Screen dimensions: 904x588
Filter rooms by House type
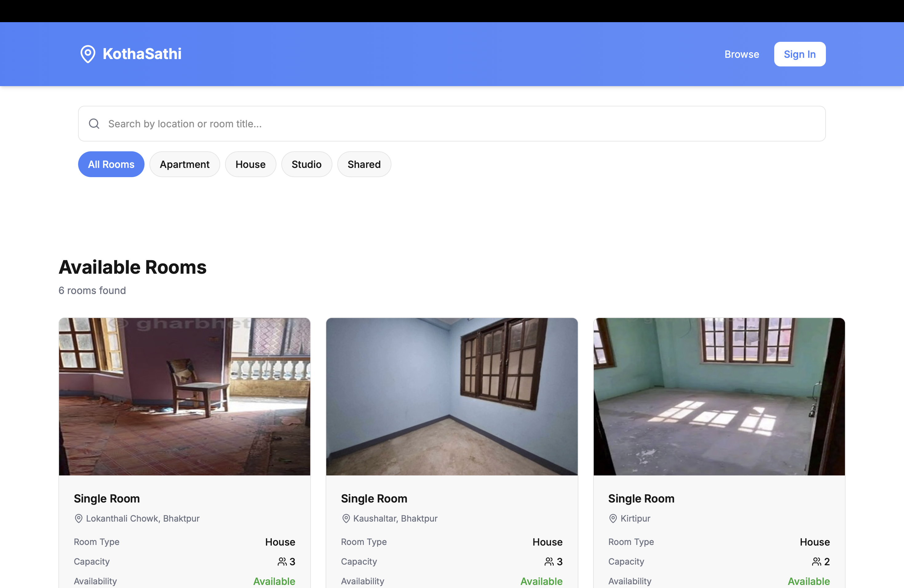pos(250,164)
